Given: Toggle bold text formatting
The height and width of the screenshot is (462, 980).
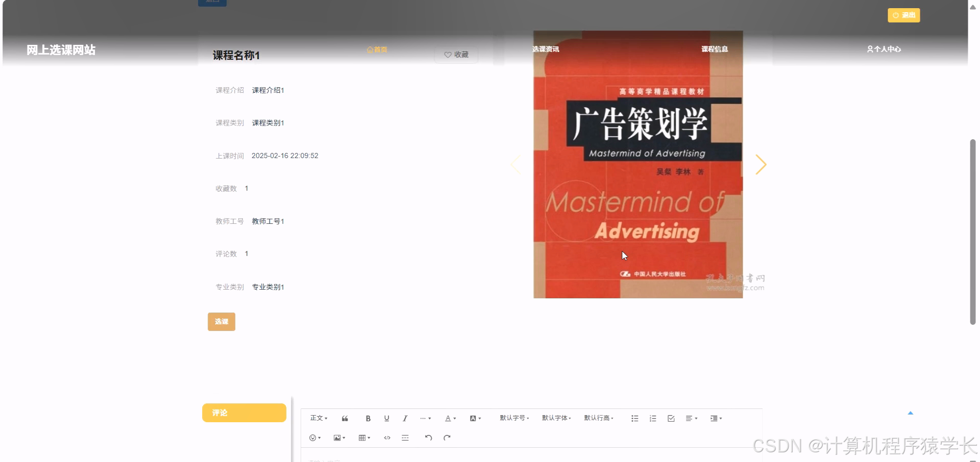Looking at the screenshot, I should tap(368, 418).
